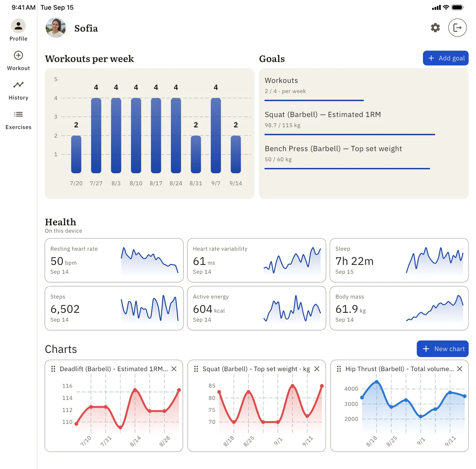Open the Heart rate variability card

tap(256, 260)
